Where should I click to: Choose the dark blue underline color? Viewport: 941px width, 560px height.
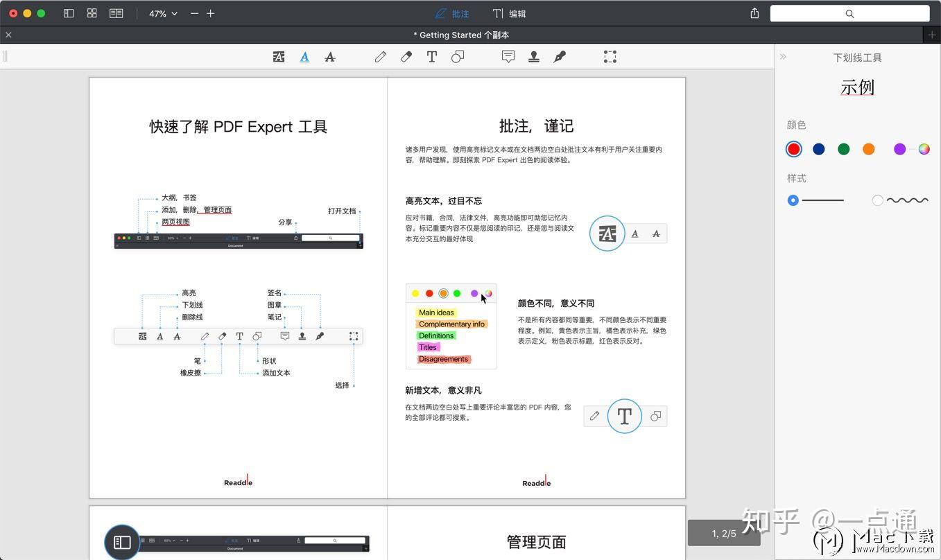[x=819, y=149]
